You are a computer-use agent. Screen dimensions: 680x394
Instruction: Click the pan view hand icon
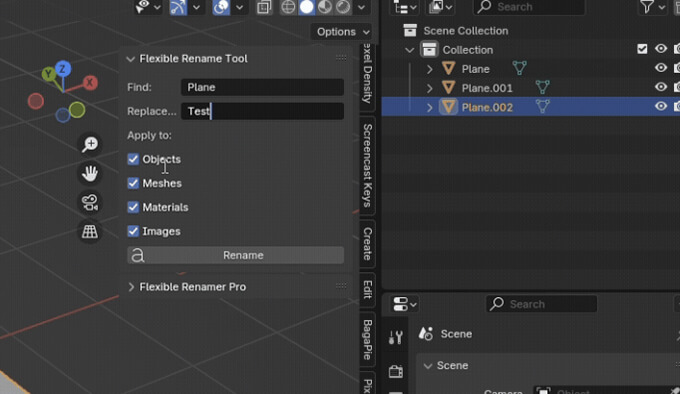pyautogui.click(x=90, y=173)
